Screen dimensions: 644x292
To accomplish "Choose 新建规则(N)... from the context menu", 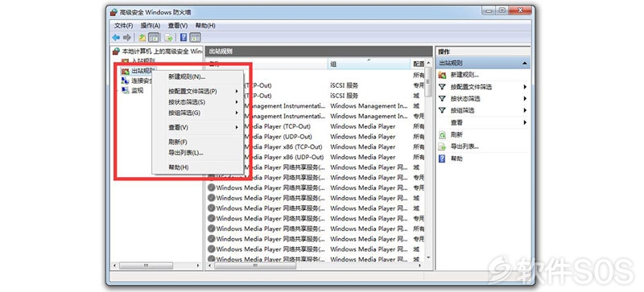I will point(197,76).
